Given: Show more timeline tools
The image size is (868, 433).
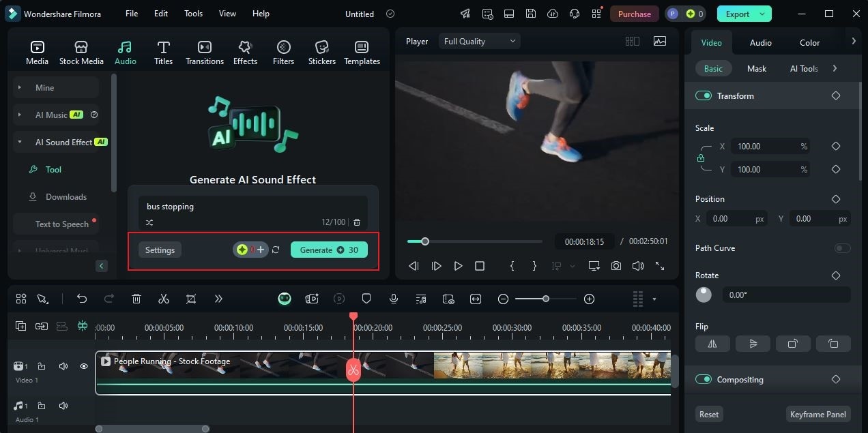Looking at the screenshot, I should pyautogui.click(x=218, y=299).
